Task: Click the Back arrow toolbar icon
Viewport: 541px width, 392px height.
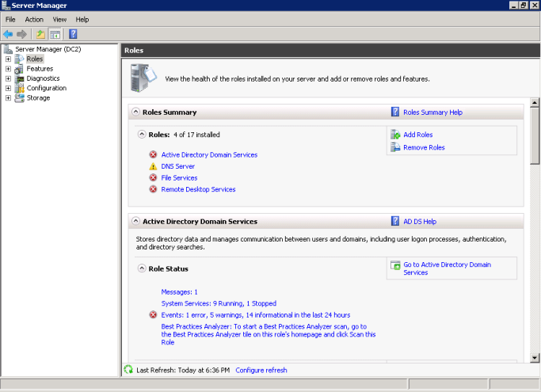Action: [x=8, y=34]
